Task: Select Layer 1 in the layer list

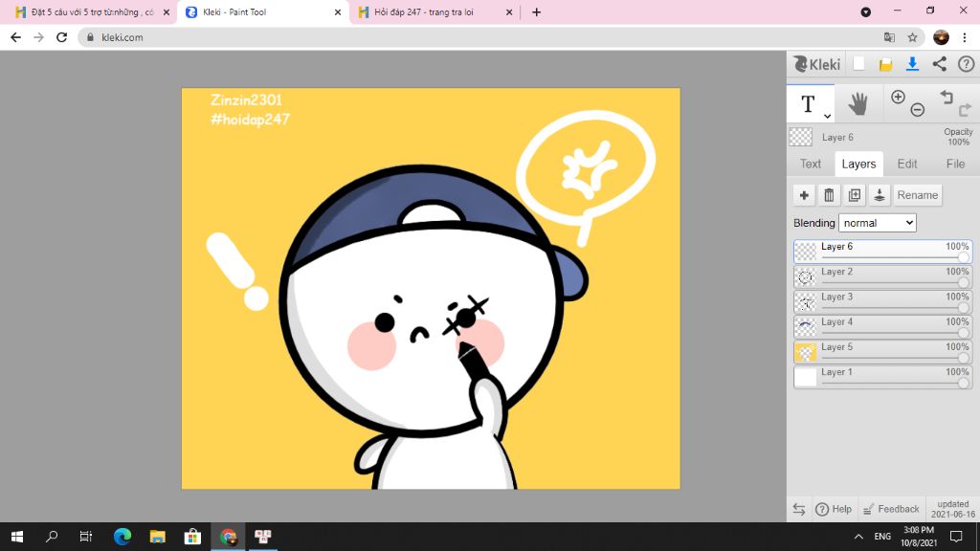Action: [x=882, y=376]
